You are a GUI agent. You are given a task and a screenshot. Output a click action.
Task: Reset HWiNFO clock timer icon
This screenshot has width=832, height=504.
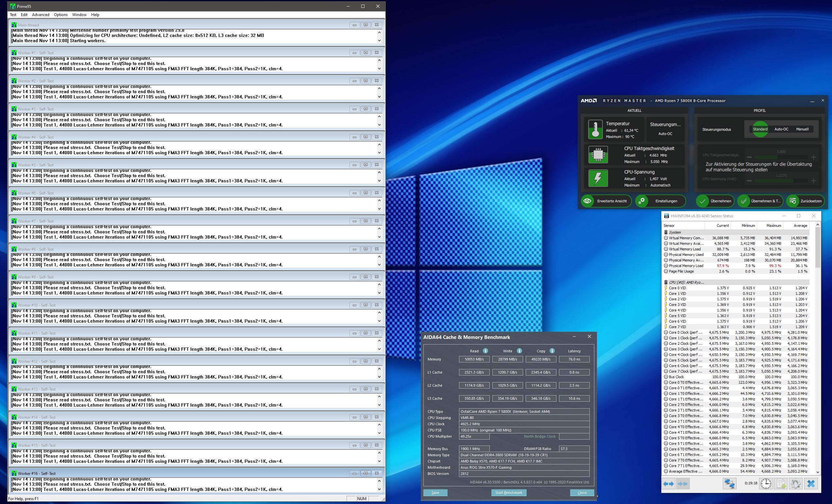[x=766, y=484]
